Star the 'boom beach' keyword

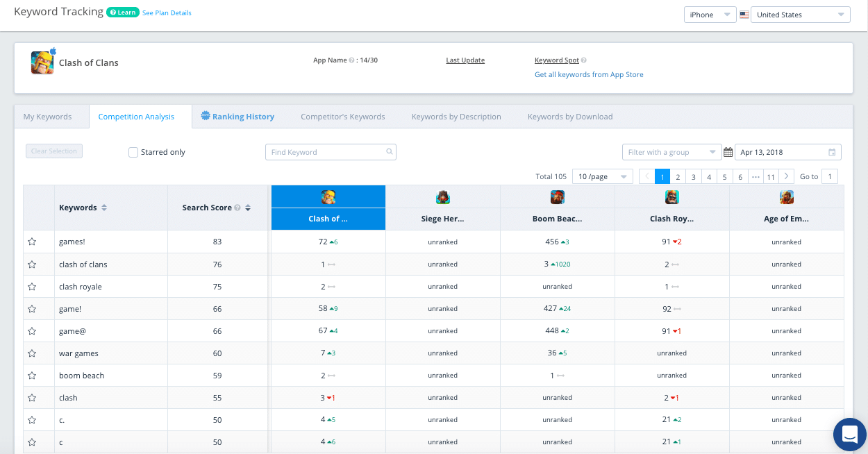(32, 375)
